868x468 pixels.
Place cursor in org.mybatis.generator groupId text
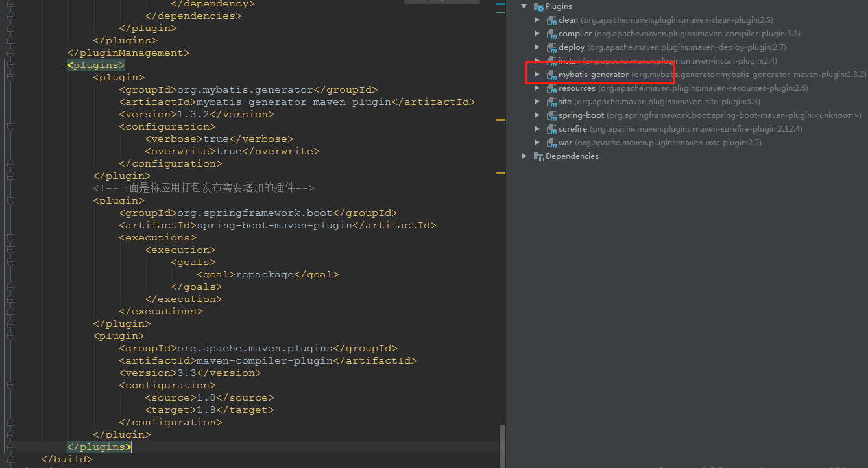[245, 89]
